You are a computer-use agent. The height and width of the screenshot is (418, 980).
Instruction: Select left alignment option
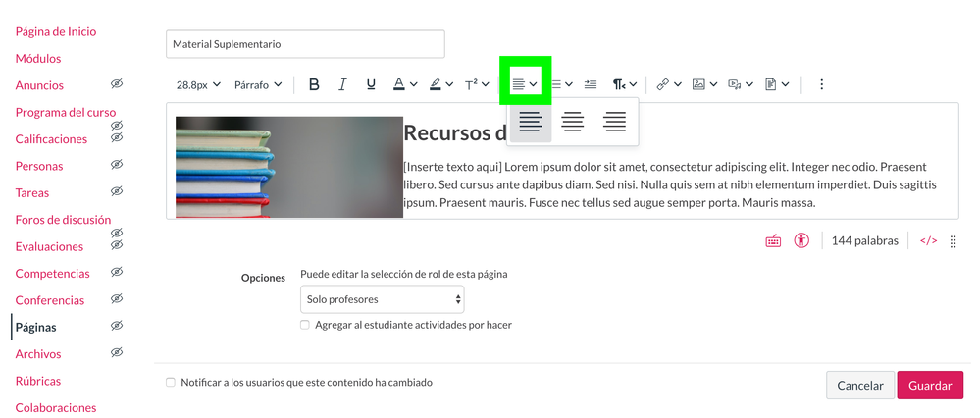pos(531,122)
